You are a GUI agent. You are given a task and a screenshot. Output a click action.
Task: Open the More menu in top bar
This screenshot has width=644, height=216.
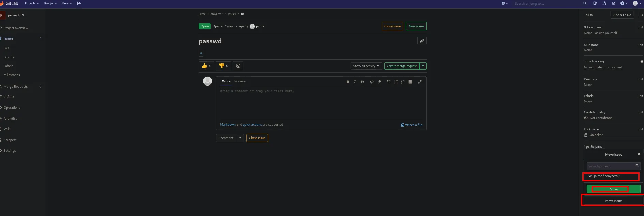click(x=66, y=3)
